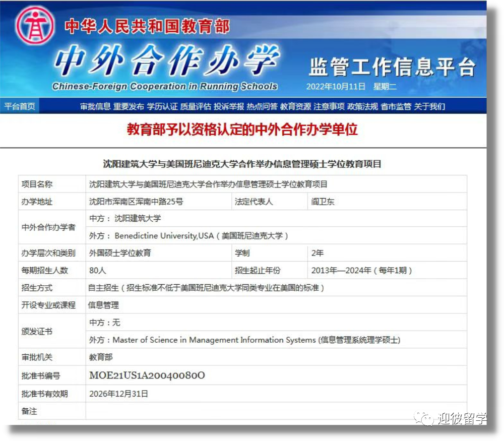Select the 项目名称 label cell
The image size is (504, 441).
[x=52, y=184]
